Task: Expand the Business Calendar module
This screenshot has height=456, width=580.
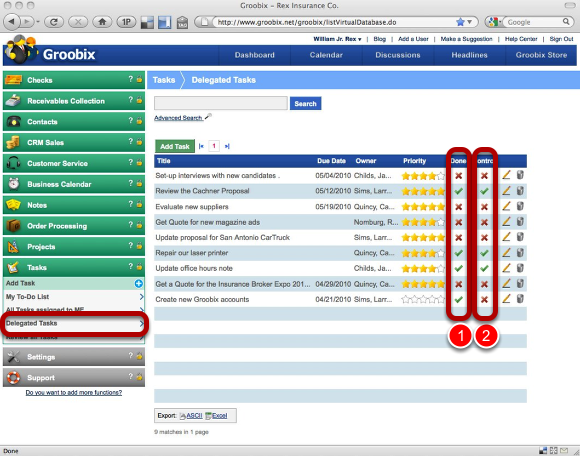Action: pos(74,184)
